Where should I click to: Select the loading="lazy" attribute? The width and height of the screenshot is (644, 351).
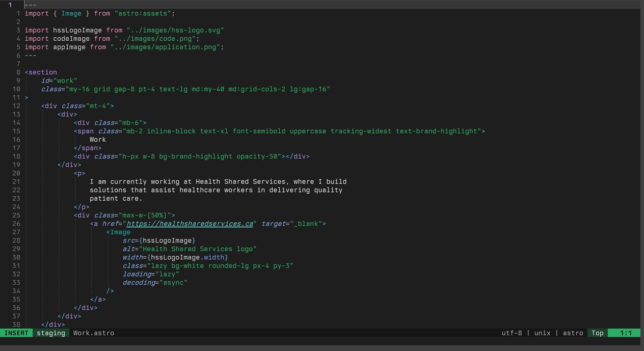click(150, 274)
